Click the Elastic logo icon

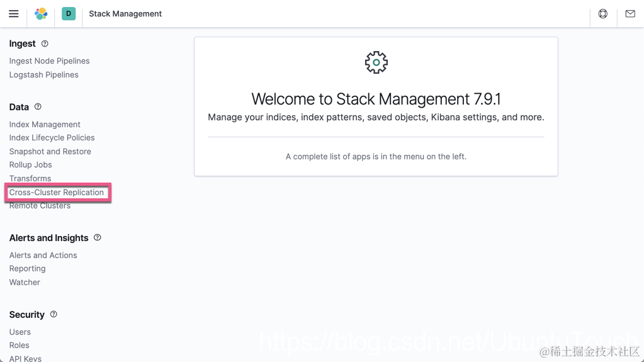click(x=41, y=14)
